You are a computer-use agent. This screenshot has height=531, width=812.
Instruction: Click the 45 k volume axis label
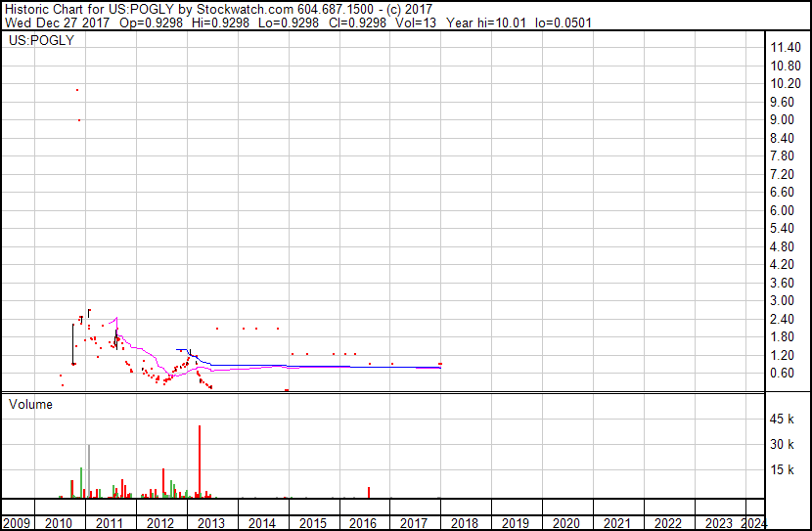[782, 419]
